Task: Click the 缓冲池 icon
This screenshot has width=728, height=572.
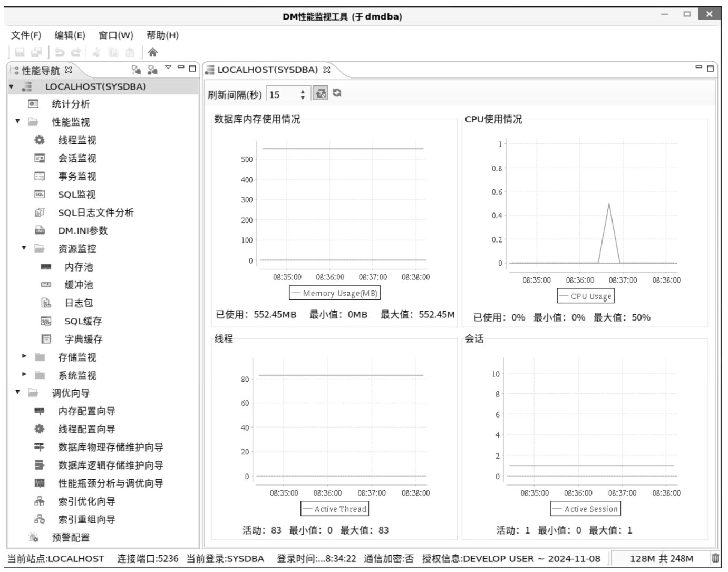Action: (x=46, y=285)
